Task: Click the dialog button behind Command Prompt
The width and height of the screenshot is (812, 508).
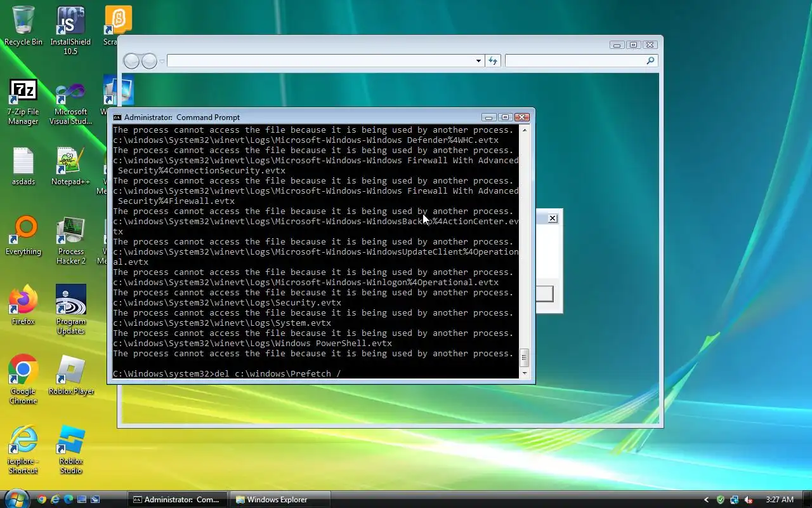Action: (x=544, y=294)
